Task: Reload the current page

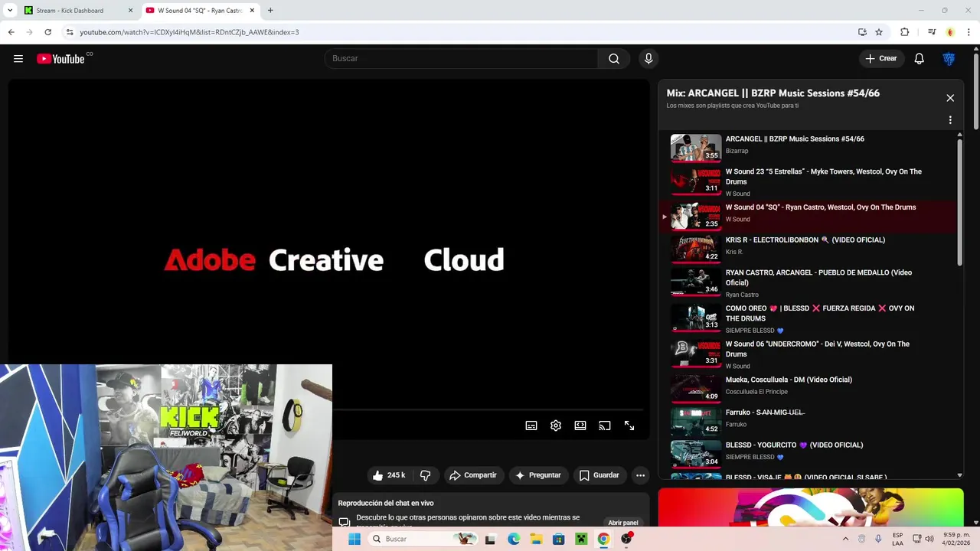Action: pos(47,32)
